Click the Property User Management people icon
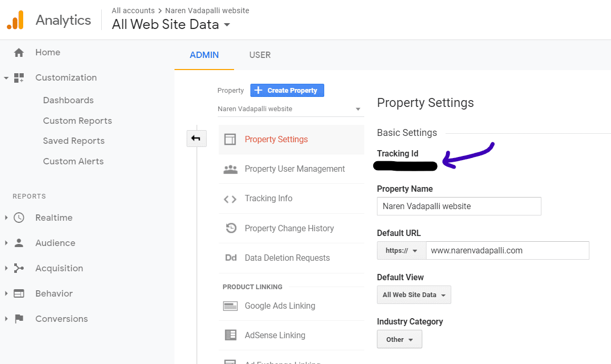Image resolution: width=611 pixels, height=364 pixels. tap(230, 169)
